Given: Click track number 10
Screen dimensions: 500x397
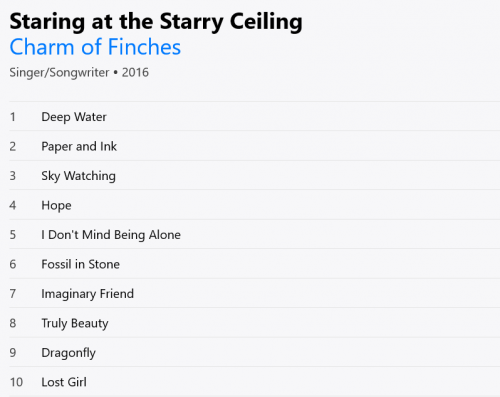Looking at the screenshot, I should point(16,382).
